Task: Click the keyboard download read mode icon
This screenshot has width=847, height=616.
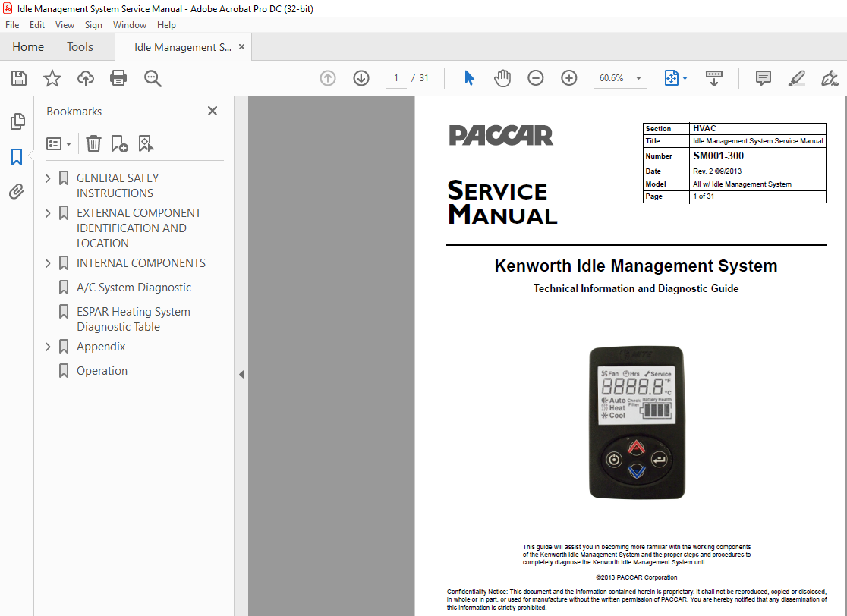Action: [x=714, y=78]
